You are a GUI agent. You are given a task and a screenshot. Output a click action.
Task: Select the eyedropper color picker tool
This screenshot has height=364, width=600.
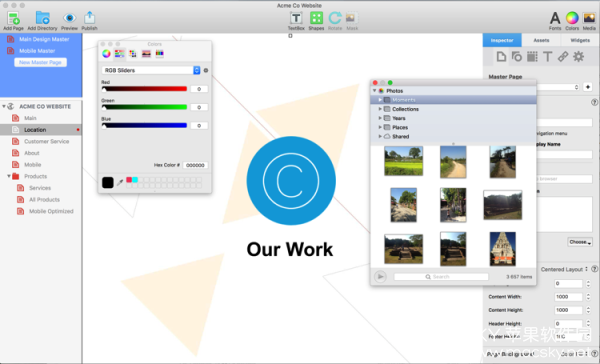point(120,183)
